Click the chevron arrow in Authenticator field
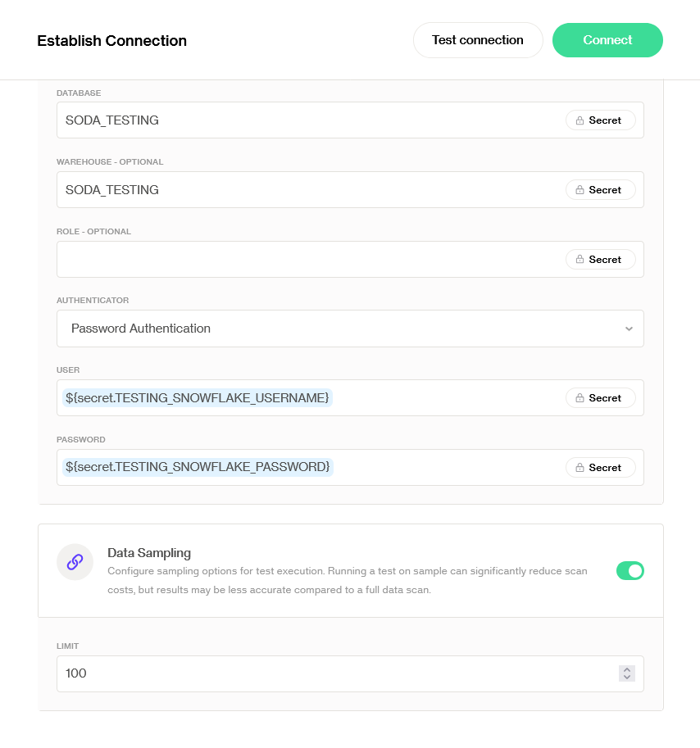The height and width of the screenshot is (748, 700). click(x=629, y=329)
